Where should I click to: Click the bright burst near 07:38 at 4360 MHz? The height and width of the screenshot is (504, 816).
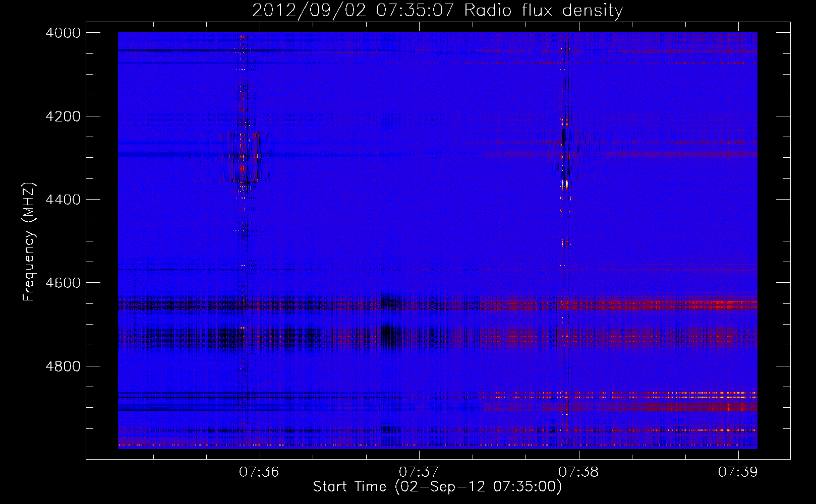click(564, 183)
